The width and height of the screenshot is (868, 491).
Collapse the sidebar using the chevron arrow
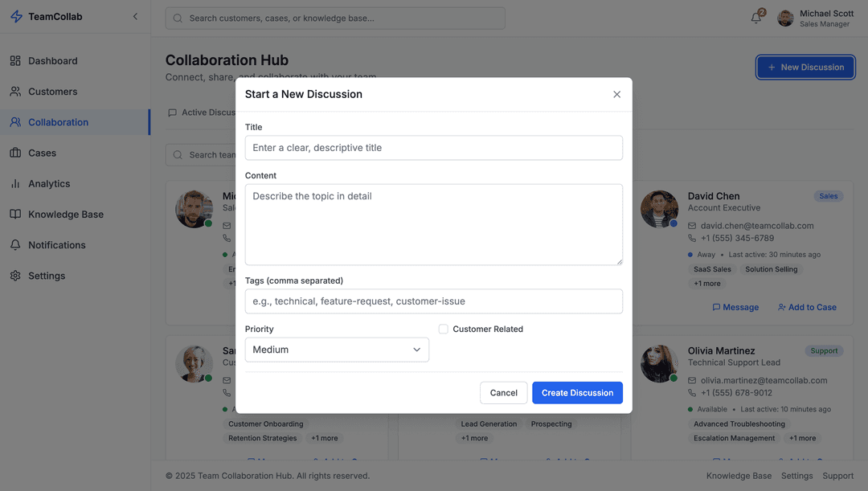pyautogui.click(x=135, y=17)
